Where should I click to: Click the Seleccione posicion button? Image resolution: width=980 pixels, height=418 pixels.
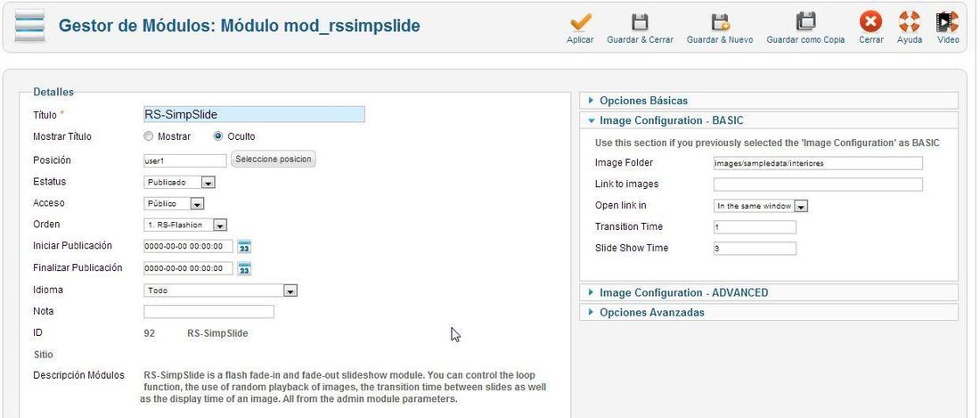(274, 160)
